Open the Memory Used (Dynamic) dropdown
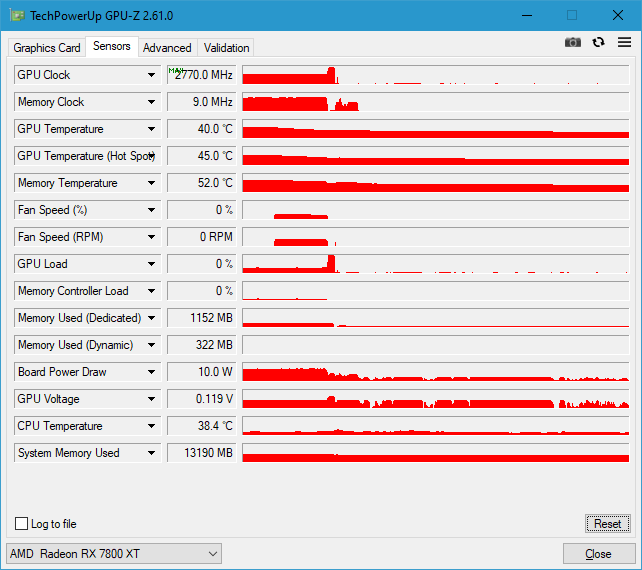Image resolution: width=642 pixels, height=570 pixels. pos(151,345)
